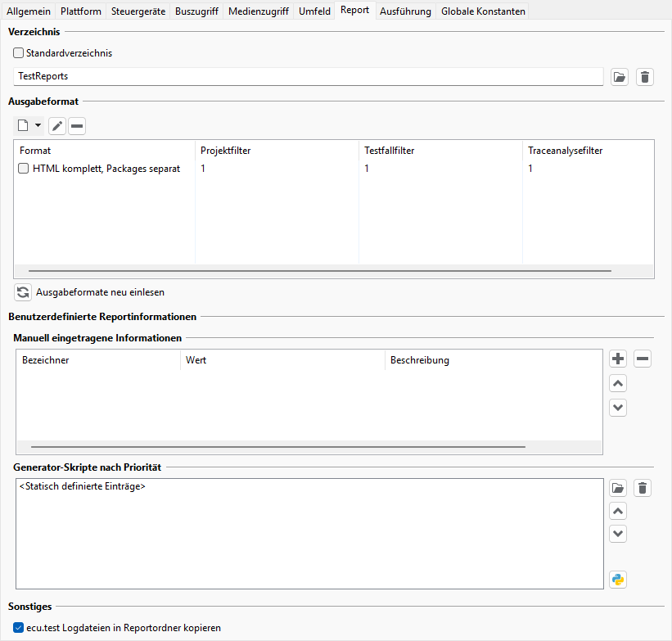Enable the Standardverzeichnis checkbox
The height and width of the screenshot is (641, 672).
point(19,53)
